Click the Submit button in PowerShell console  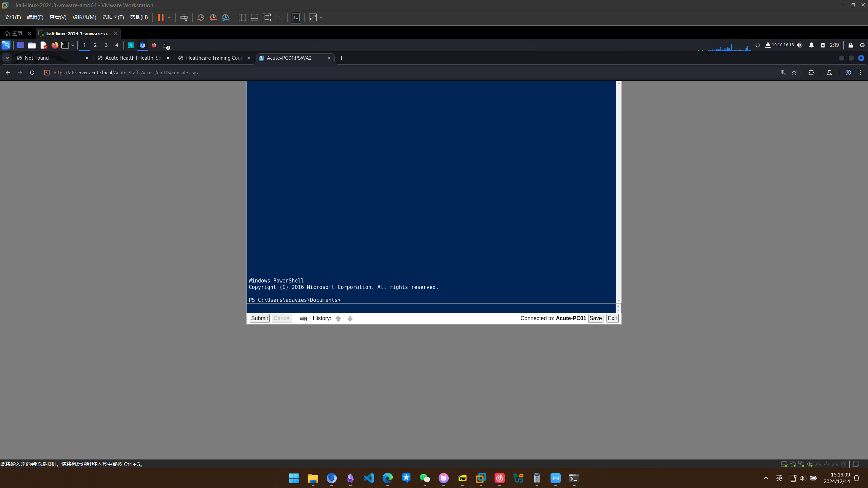259,318
